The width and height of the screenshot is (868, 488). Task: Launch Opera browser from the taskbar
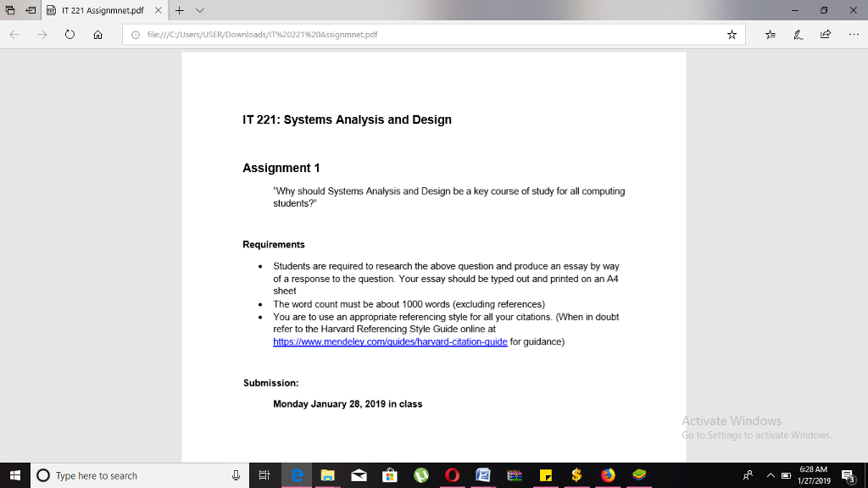[452, 474]
